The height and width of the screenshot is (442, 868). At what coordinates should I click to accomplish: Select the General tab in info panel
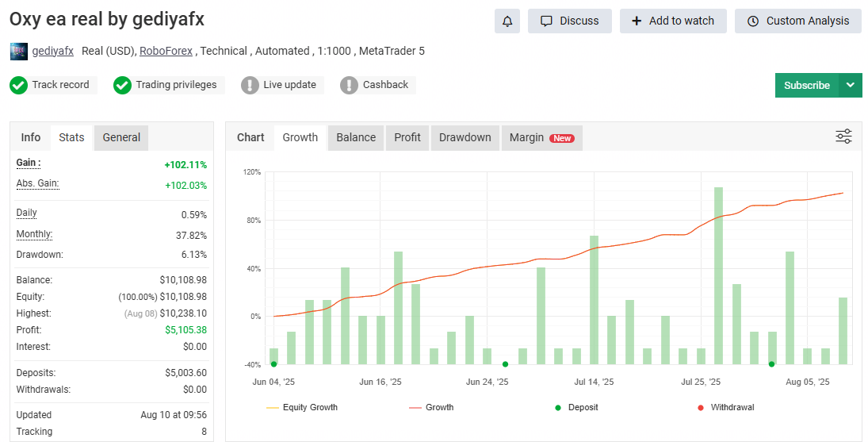coord(121,137)
